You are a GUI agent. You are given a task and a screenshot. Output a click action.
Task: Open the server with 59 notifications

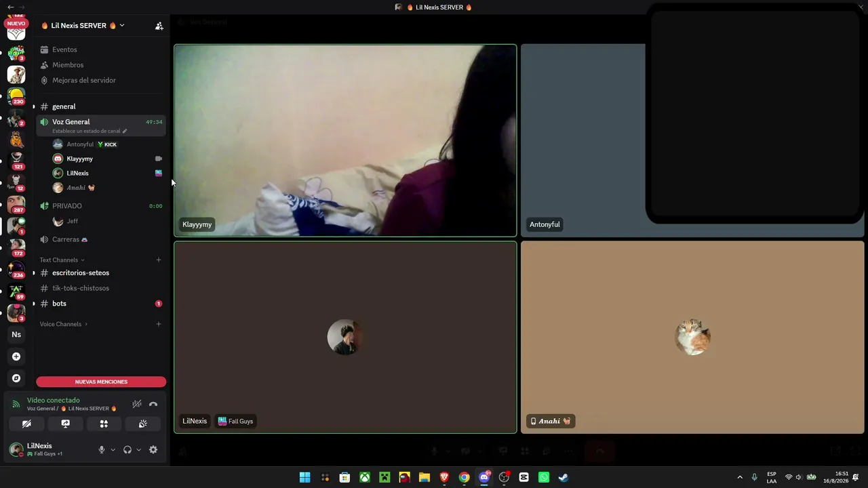(x=16, y=291)
